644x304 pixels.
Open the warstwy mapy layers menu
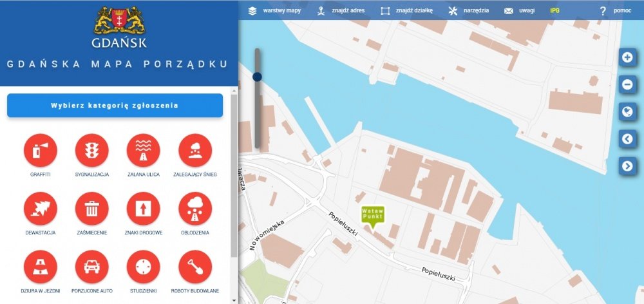(x=274, y=11)
